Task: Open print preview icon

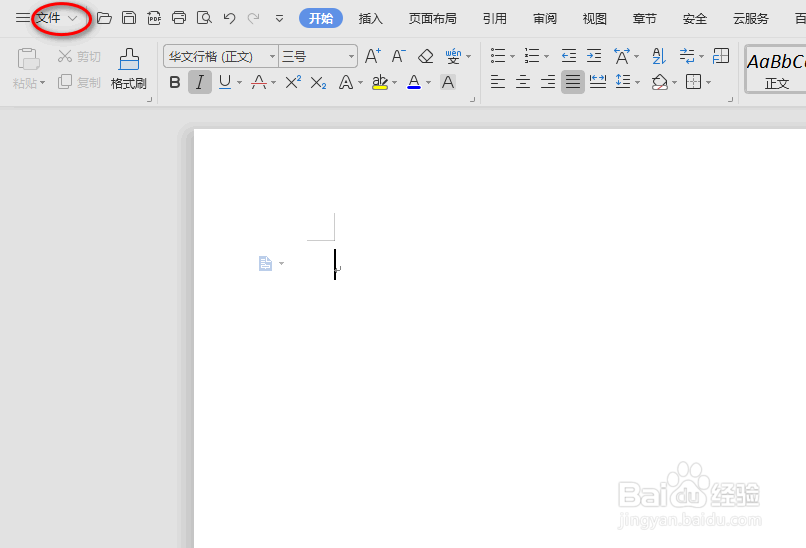Action: [204, 19]
